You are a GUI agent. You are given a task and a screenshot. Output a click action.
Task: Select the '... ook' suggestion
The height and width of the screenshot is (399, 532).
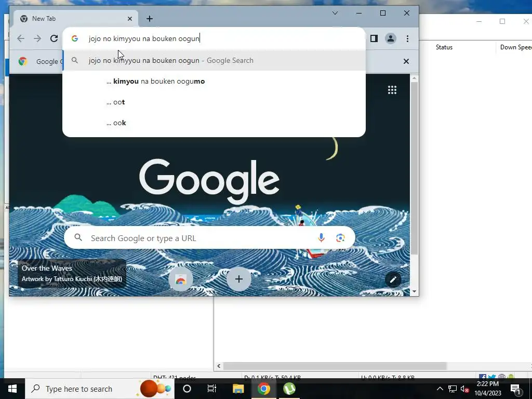point(214,123)
